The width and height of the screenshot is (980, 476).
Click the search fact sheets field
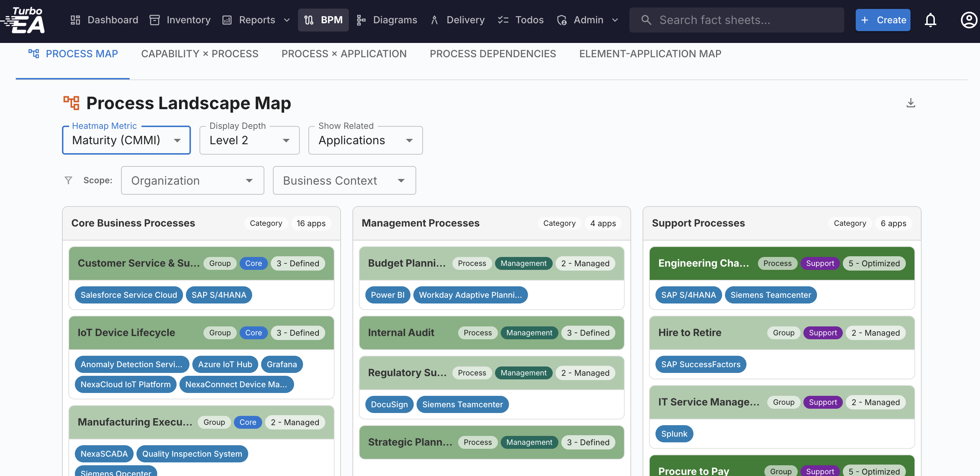pyautogui.click(x=734, y=20)
